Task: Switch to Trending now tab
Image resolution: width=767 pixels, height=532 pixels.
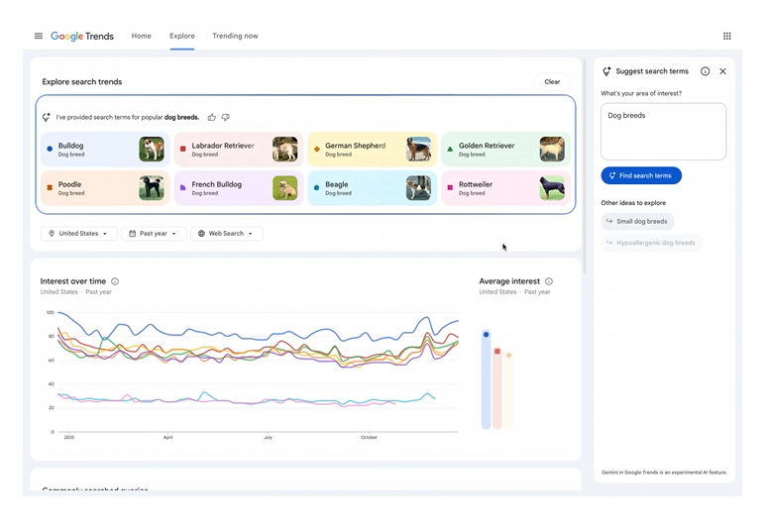Action: click(235, 36)
